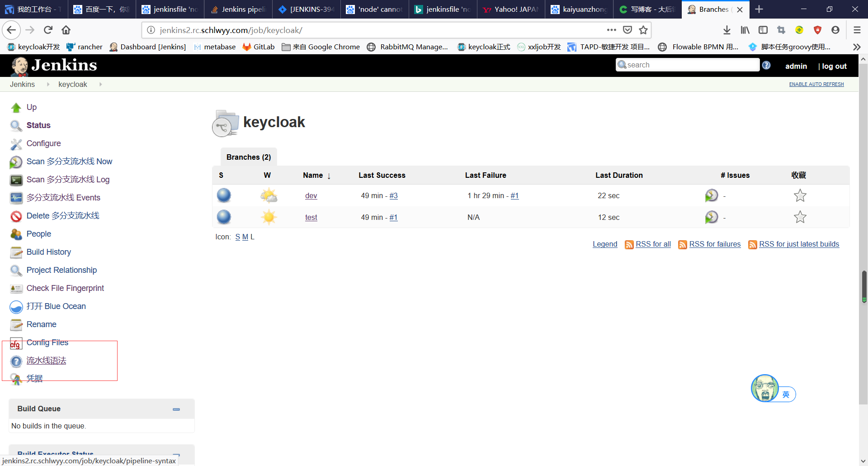Image resolution: width=868 pixels, height=466 pixels.
Task: Switch to the Jenkins pipeline browser tab
Action: pyautogui.click(x=238, y=9)
